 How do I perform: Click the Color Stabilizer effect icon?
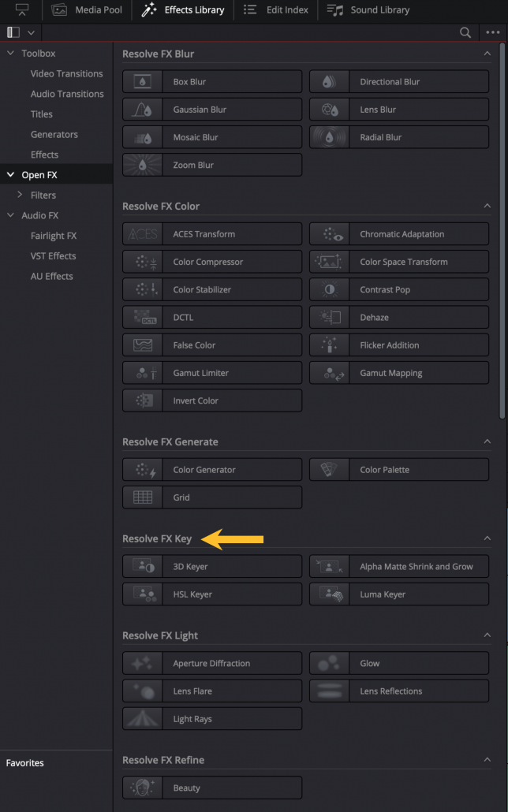[142, 289]
